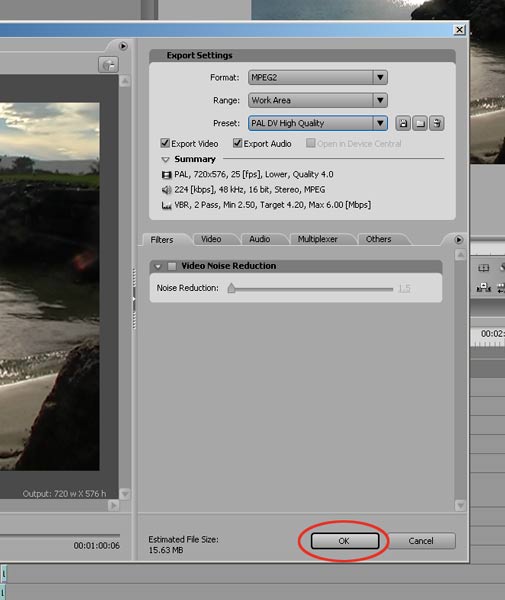Click the Import Preset folder icon
This screenshot has width=505, height=600.
[420, 124]
